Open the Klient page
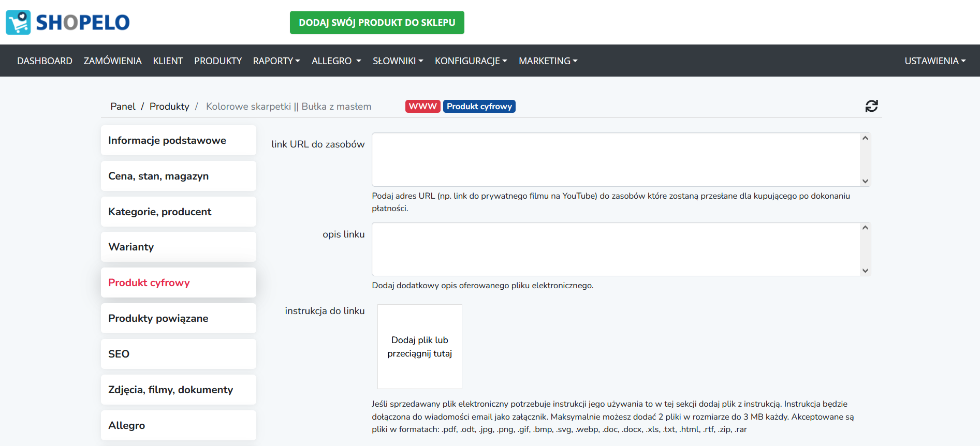 tap(168, 61)
